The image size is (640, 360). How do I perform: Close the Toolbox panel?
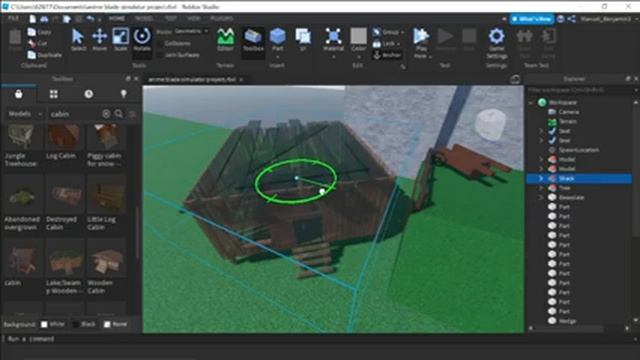pyautogui.click(x=137, y=79)
